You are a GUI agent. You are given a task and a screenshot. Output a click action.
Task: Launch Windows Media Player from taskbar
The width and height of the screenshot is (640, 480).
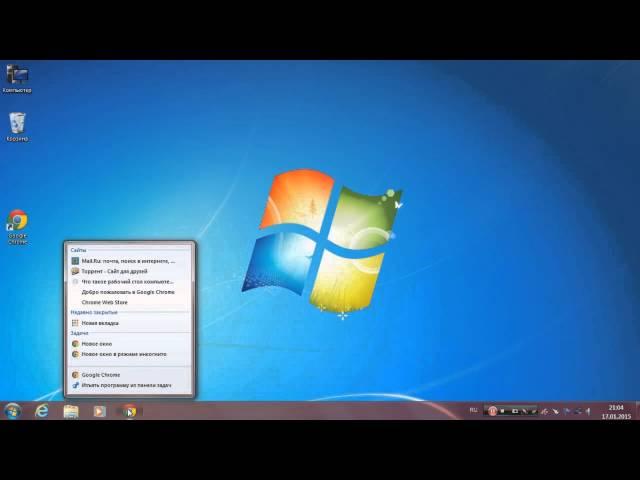(x=99, y=411)
